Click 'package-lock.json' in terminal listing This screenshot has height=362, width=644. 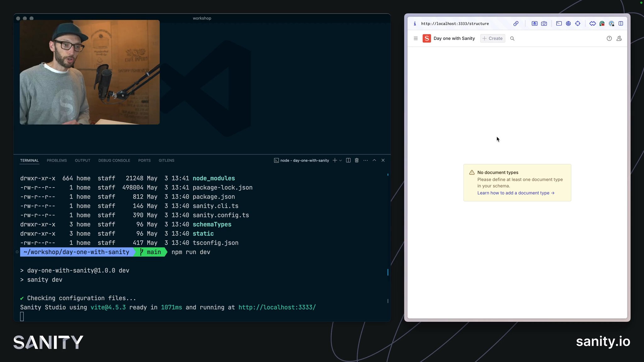pos(223,188)
